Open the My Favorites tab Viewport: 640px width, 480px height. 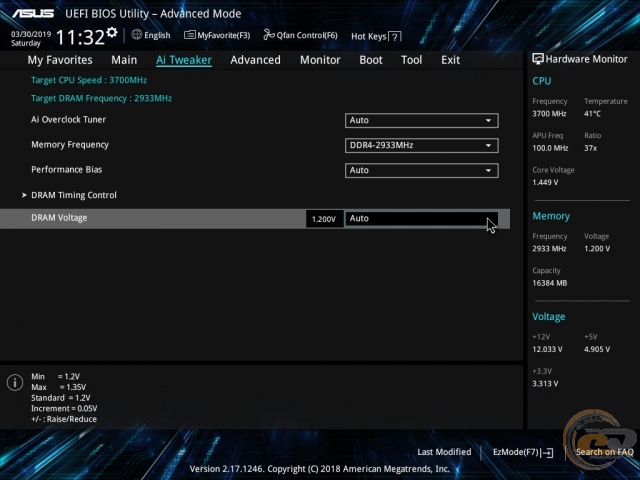pos(60,60)
